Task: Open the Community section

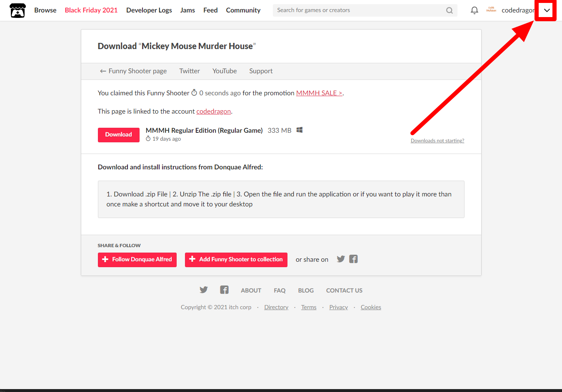Action: (x=243, y=10)
